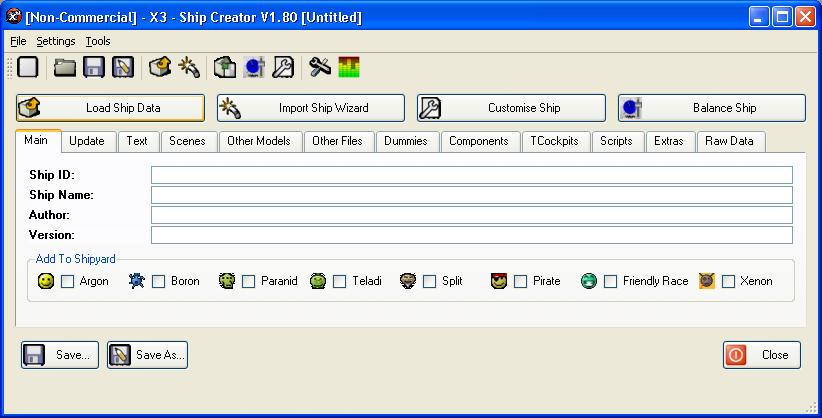The height and width of the screenshot is (418, 822).
Task: Click the Split bearded face icon
Action: 408,281
